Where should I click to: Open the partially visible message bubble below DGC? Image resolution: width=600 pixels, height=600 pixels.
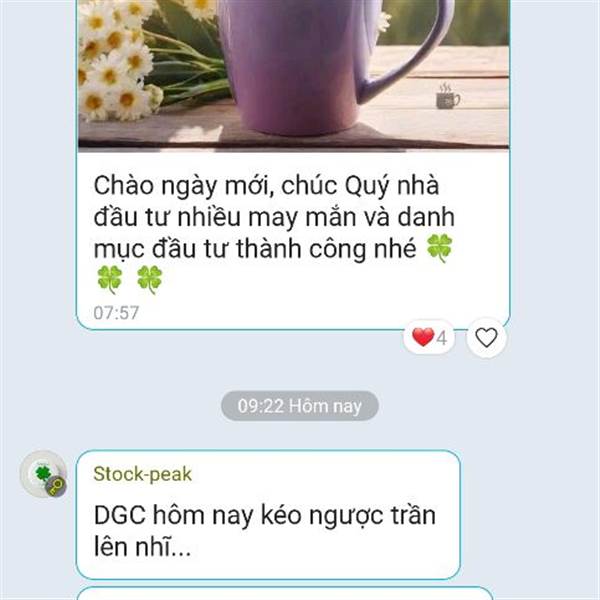[284, 593]
